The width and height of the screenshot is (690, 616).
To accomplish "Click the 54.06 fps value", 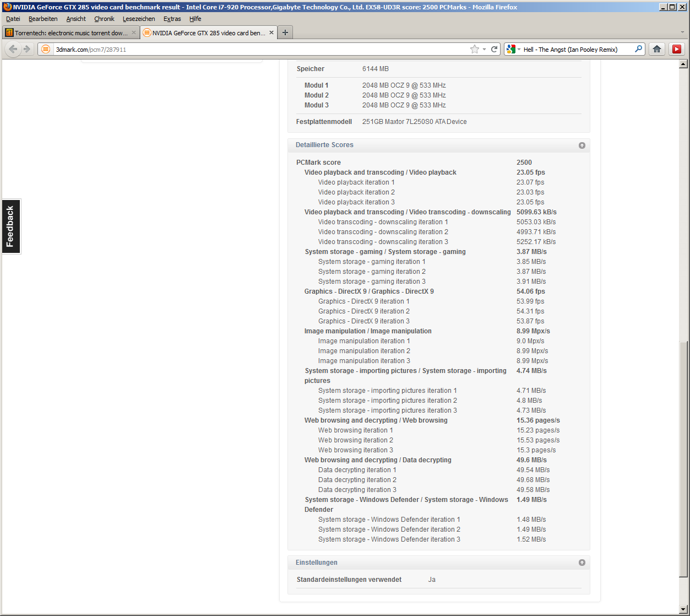I will click(531, 291).
